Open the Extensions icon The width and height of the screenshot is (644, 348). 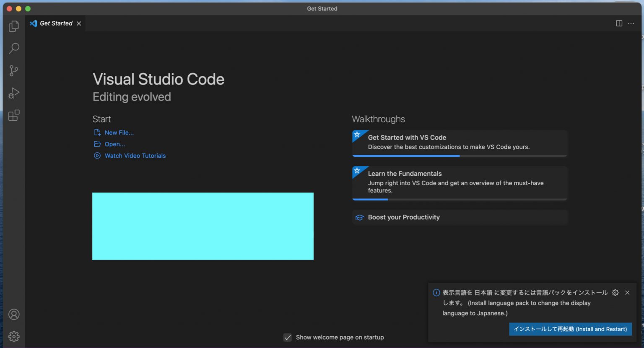point(14,115)
